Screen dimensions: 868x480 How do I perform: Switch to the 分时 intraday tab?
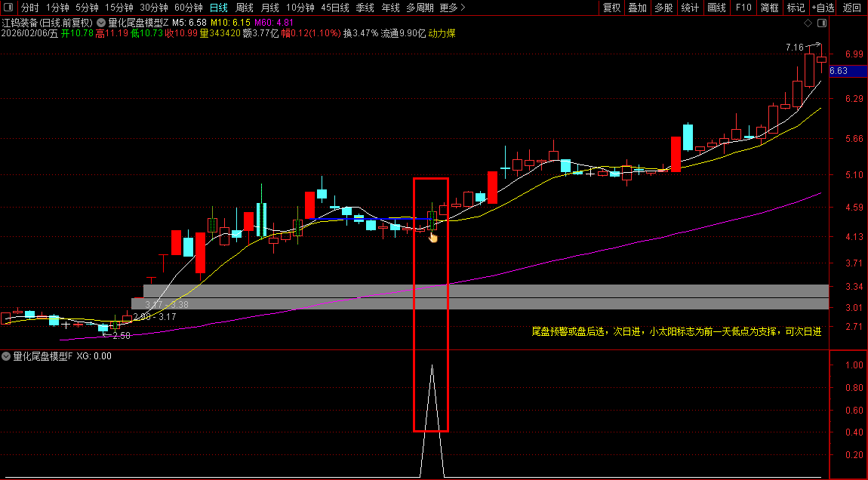coord(30,8)
